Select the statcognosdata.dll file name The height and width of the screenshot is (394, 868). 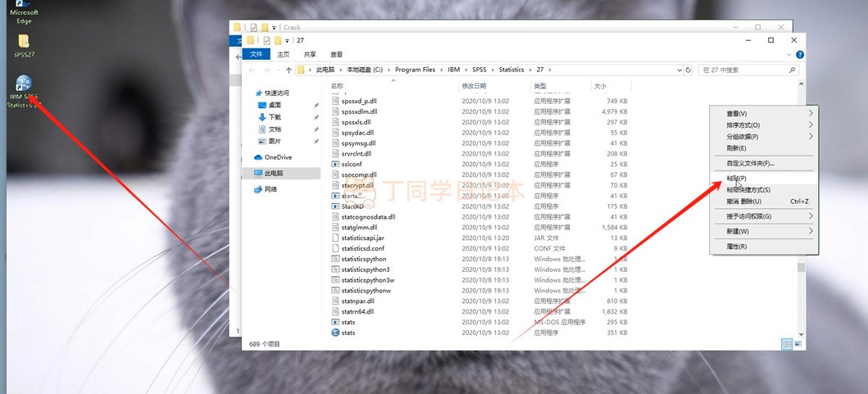coord(368,217)
